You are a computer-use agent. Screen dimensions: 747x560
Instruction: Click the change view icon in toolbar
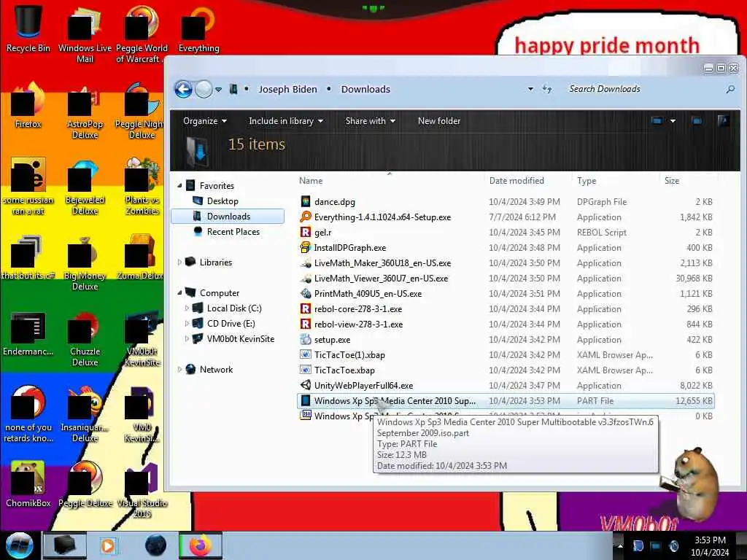point(657,121)
